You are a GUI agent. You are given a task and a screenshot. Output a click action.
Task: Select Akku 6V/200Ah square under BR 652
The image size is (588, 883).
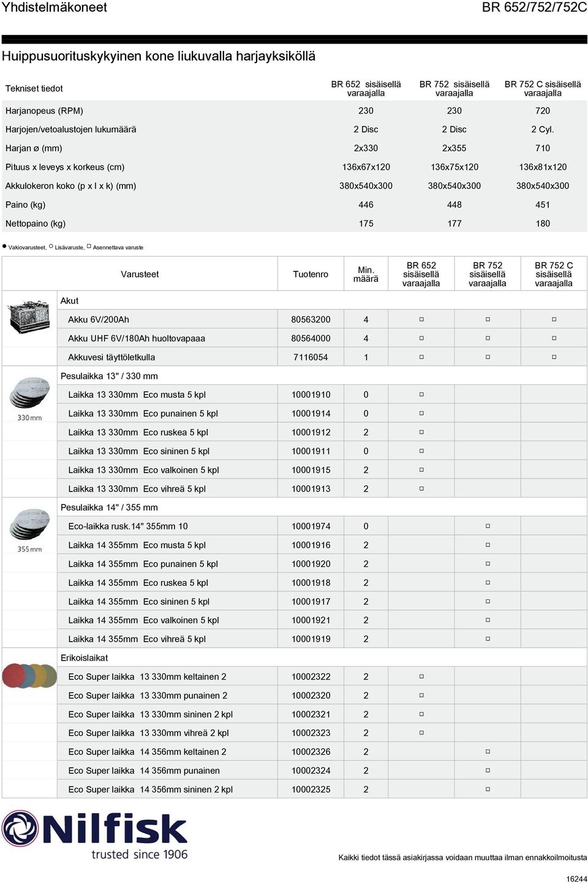tap(421, 319)
